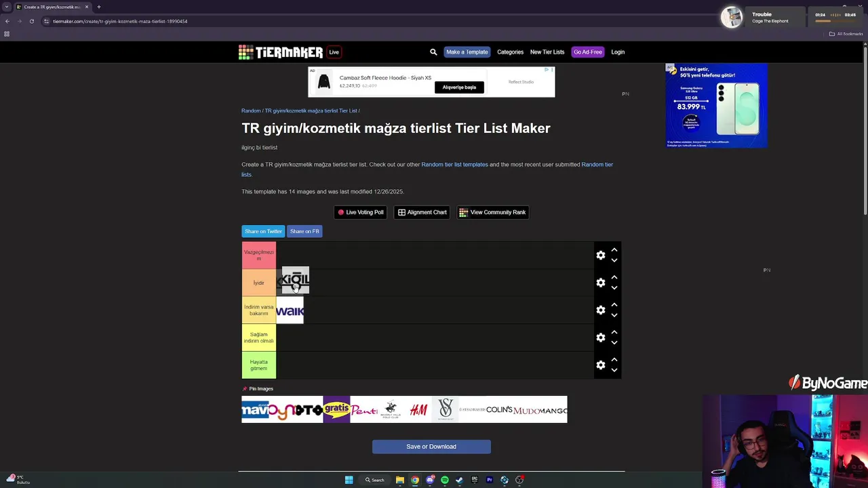
Task: Pick the Mavi Jeans logo image
Action: (255, 409)
